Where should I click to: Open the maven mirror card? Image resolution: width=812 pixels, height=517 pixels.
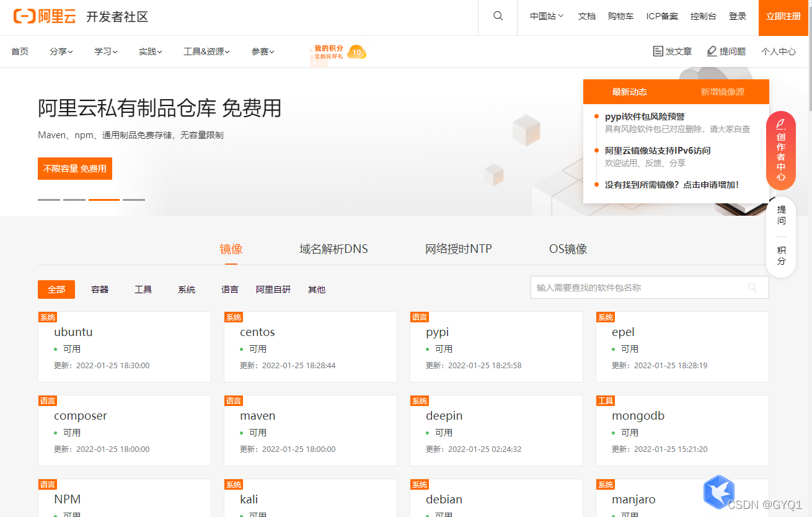coord(311,430)
